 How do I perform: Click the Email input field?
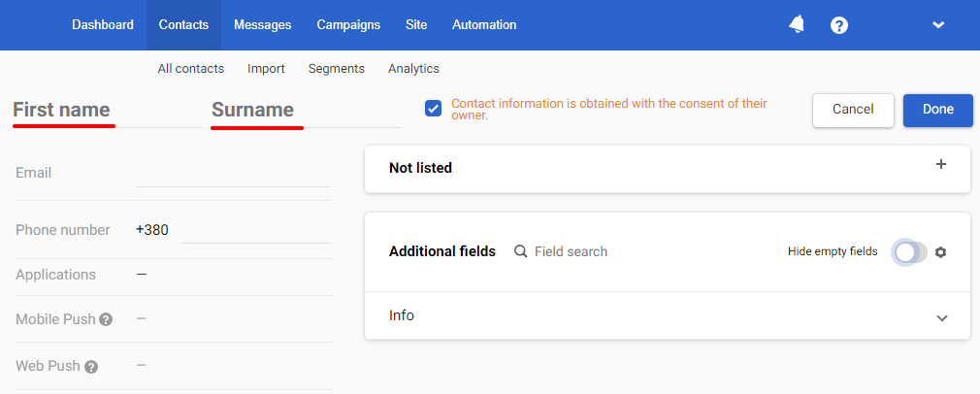tap(233, 174)
